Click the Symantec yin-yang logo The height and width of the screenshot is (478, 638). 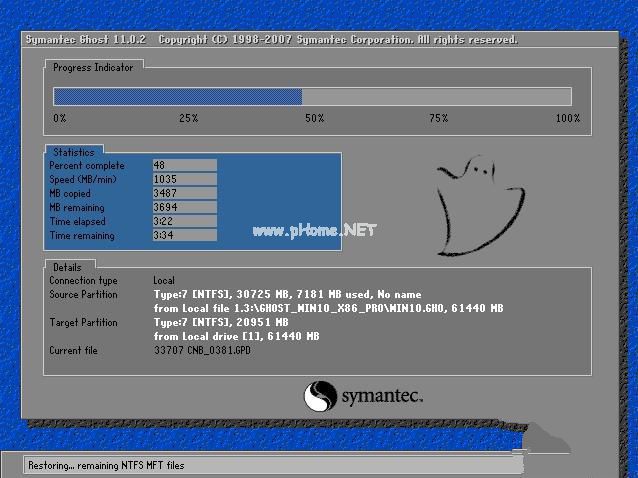click(x=320, y=396)
